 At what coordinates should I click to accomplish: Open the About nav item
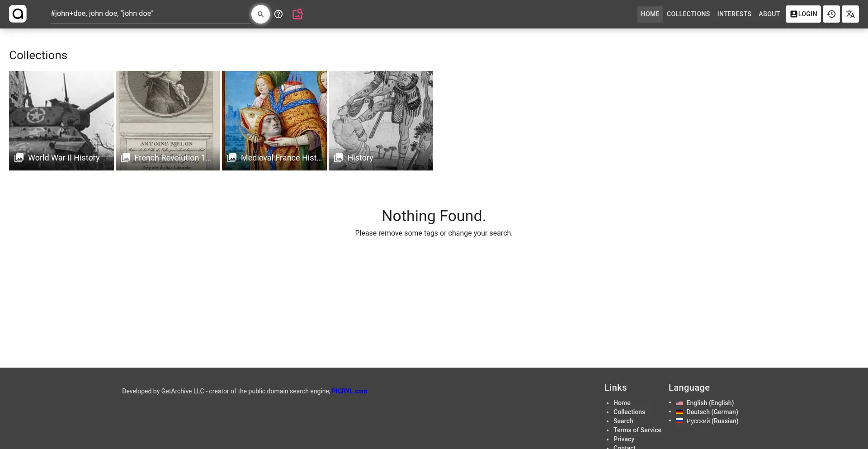[769, 14]
